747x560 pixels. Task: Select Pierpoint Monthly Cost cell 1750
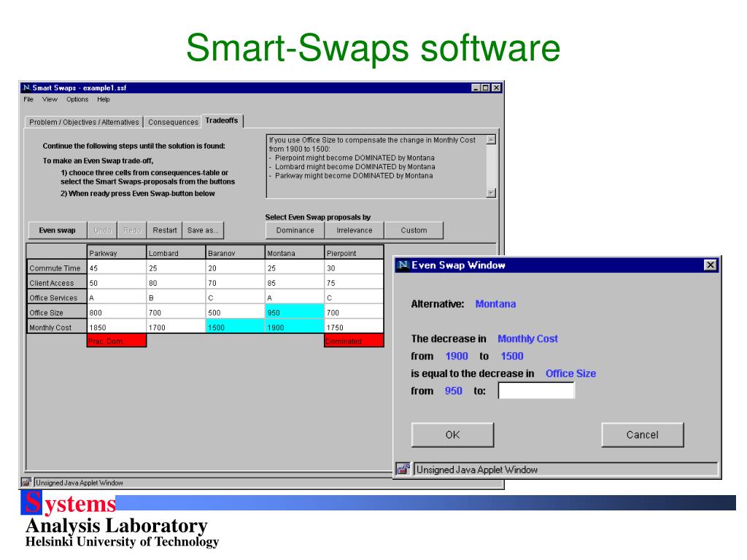354,327
